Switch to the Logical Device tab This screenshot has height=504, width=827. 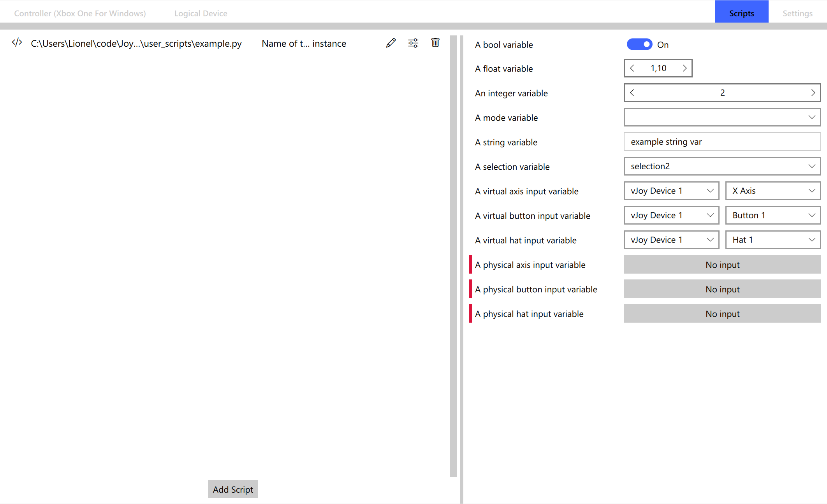click(201, 13)
